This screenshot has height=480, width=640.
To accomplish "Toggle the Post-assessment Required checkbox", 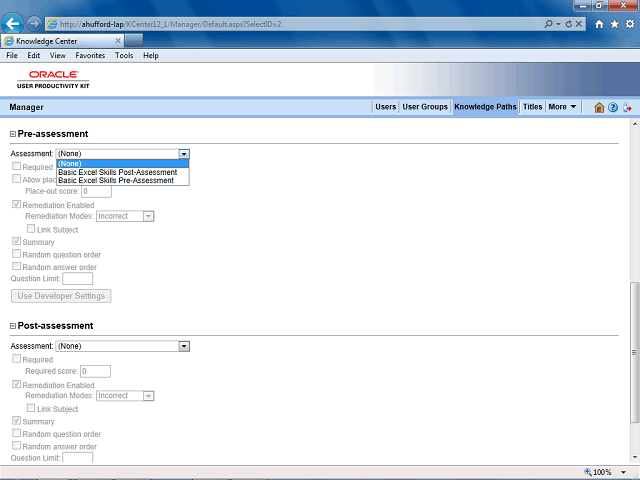I will pyautogui.click(x=16, y=359).
